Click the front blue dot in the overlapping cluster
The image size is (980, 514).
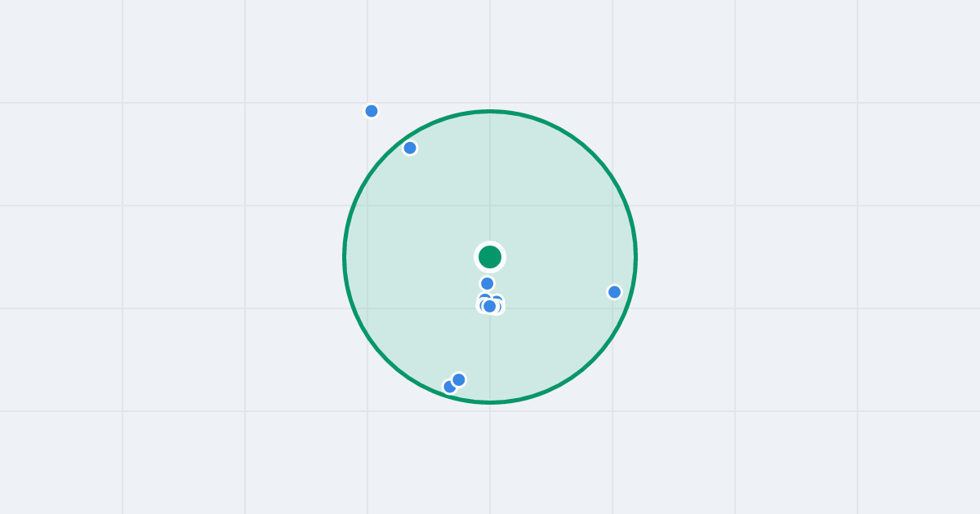point(490,306)
